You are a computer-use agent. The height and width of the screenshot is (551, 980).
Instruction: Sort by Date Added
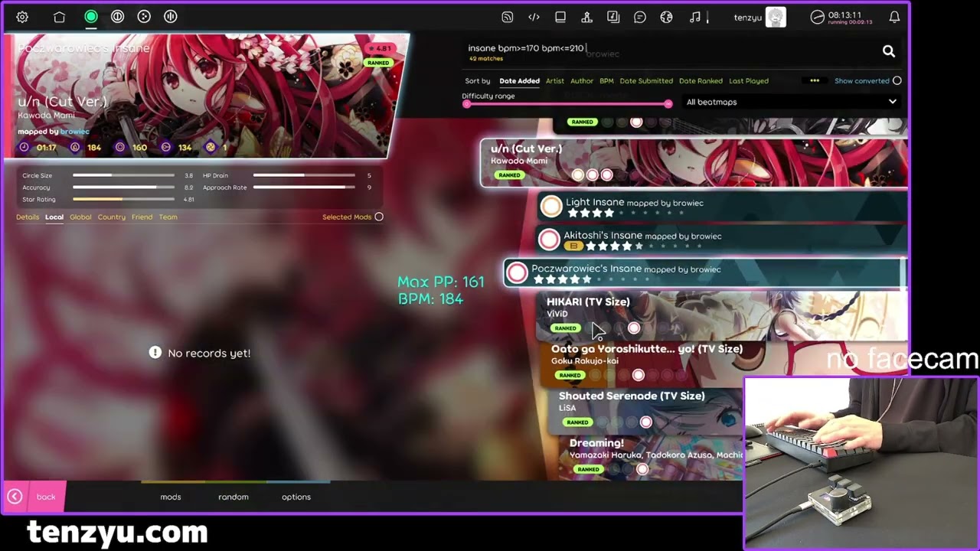(x=519, y=80)
